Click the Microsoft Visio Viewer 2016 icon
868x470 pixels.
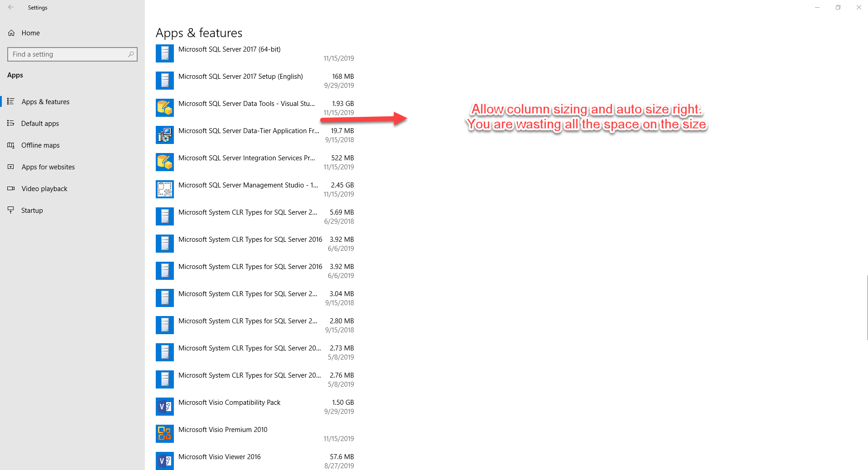[x=165, y=461]
